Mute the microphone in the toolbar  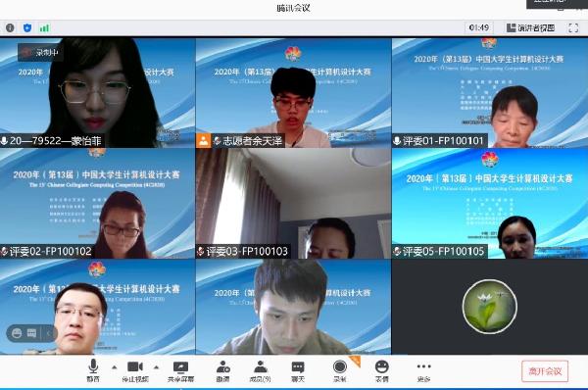[x=93, y=370]
